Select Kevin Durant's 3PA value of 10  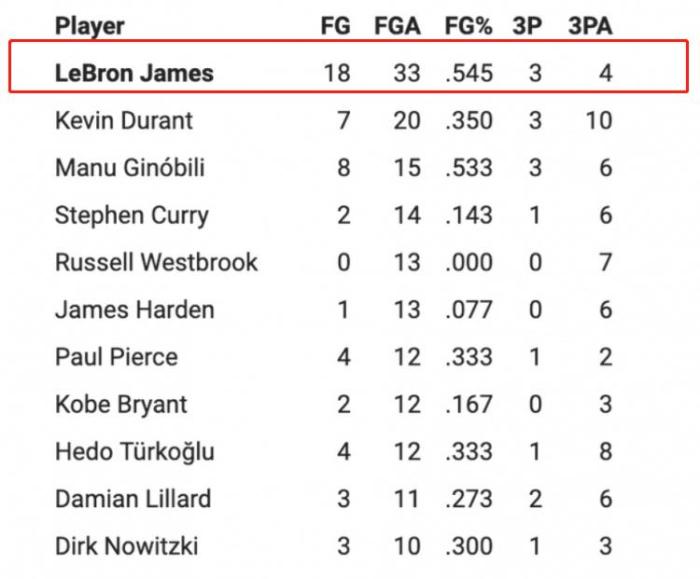click(x=598, y=121)
